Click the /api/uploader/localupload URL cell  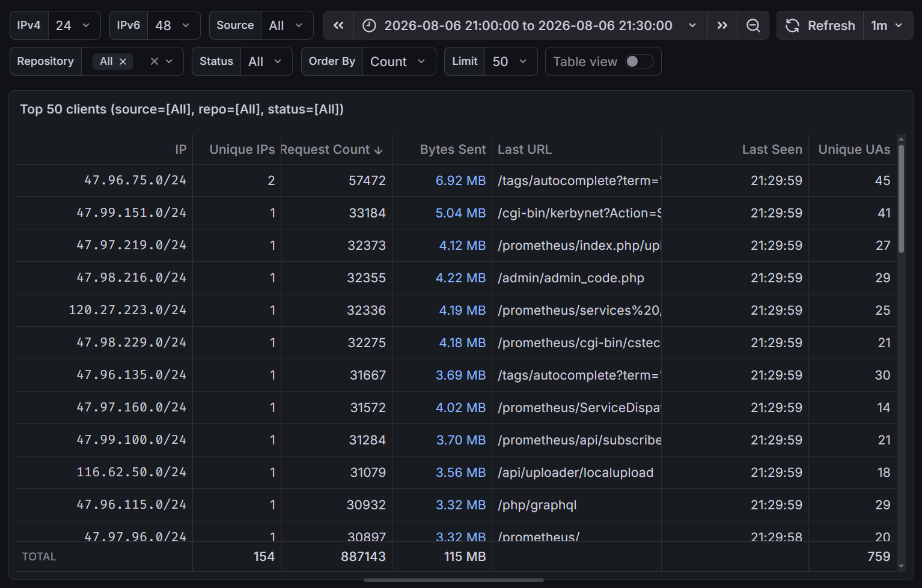click(x=575, y=472)
